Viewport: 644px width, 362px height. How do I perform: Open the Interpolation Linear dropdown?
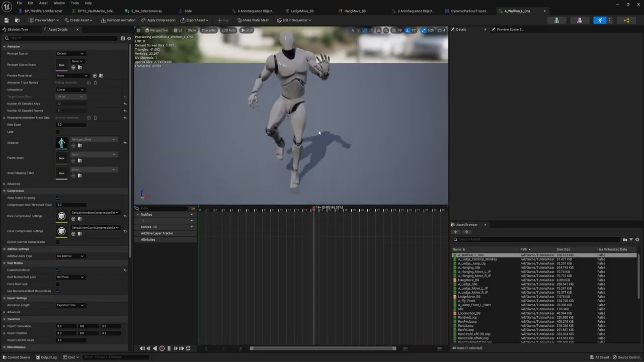(x=70, y=89)
